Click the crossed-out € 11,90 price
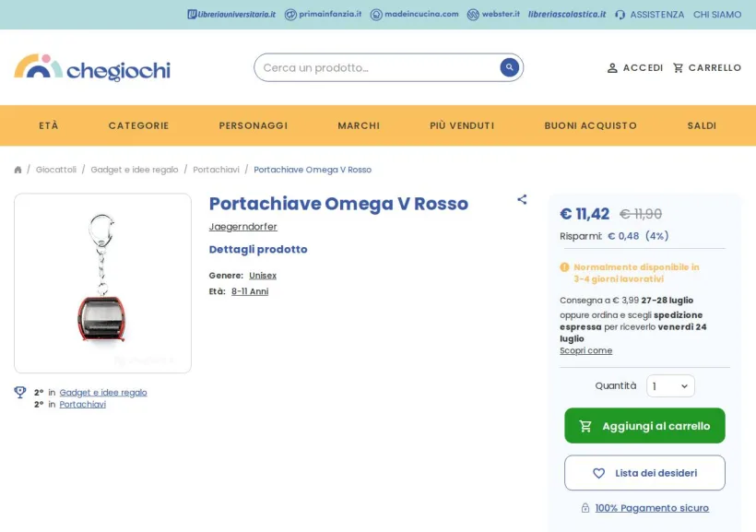The width and height of the screenshot is (756, 532). 640,214
